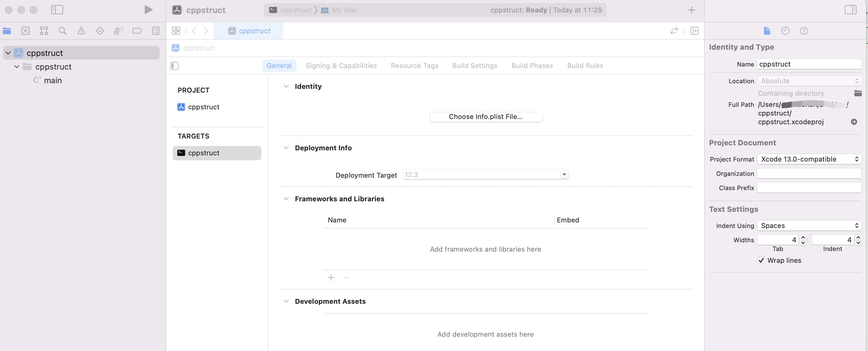Switch to the Build Settings tab

click(474, 66)
